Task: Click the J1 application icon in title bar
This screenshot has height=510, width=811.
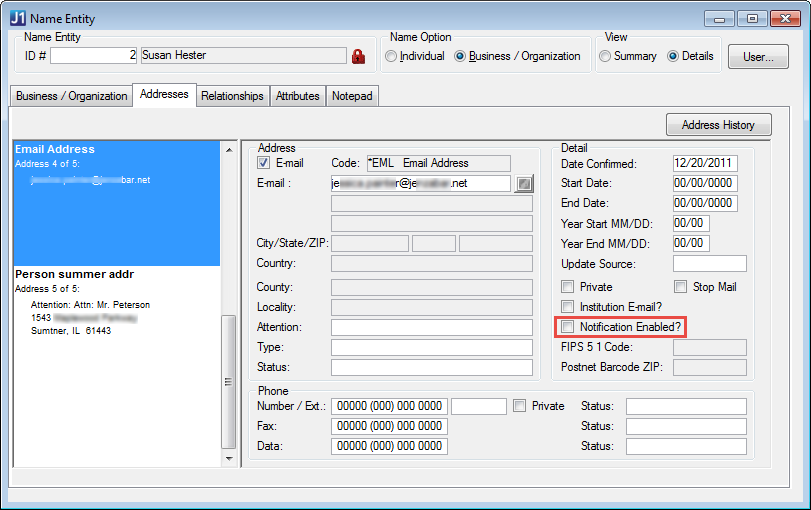Action: click(x=17, y=18)
